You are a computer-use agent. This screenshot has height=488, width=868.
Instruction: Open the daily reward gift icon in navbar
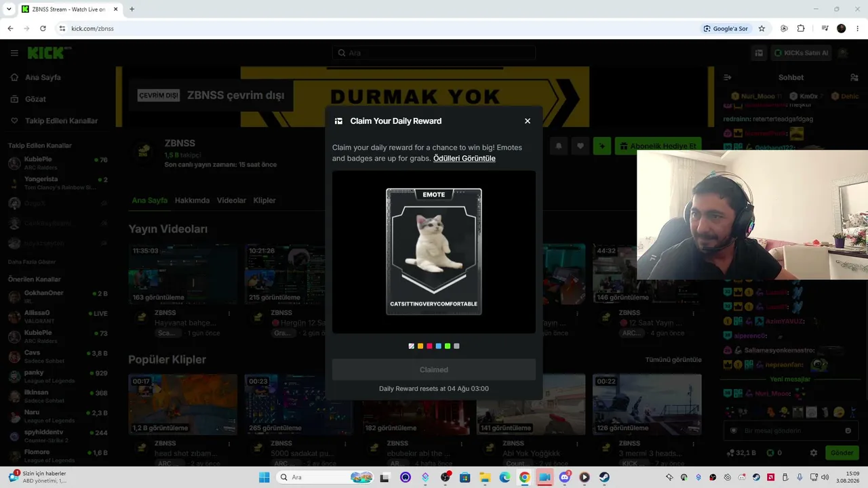click(x=759, y=53)
